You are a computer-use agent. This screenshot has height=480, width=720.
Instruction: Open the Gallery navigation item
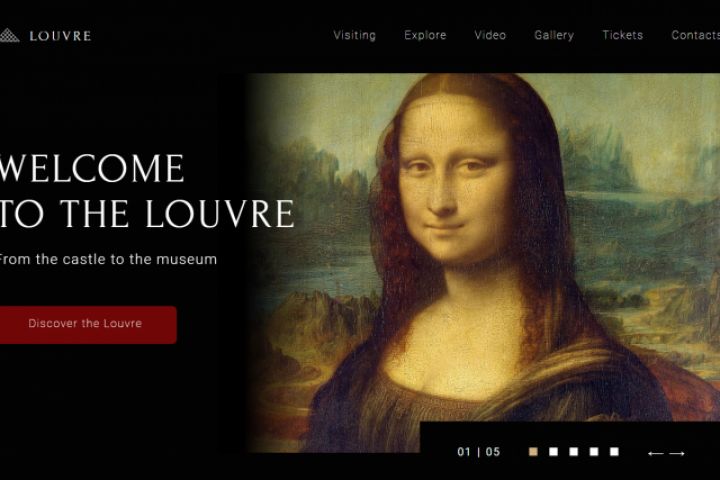click(x=554, y=35)
